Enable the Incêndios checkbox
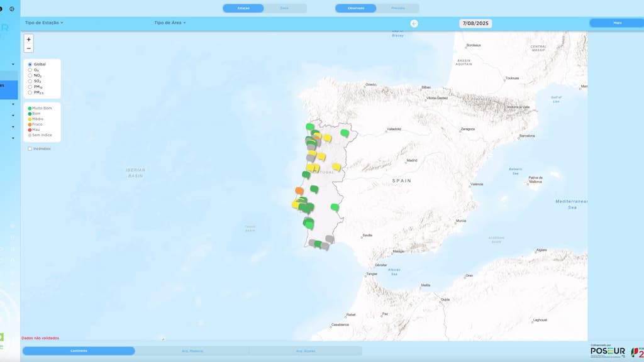The width and height of the screenshot is (644, 362). [x=30, y=148]
